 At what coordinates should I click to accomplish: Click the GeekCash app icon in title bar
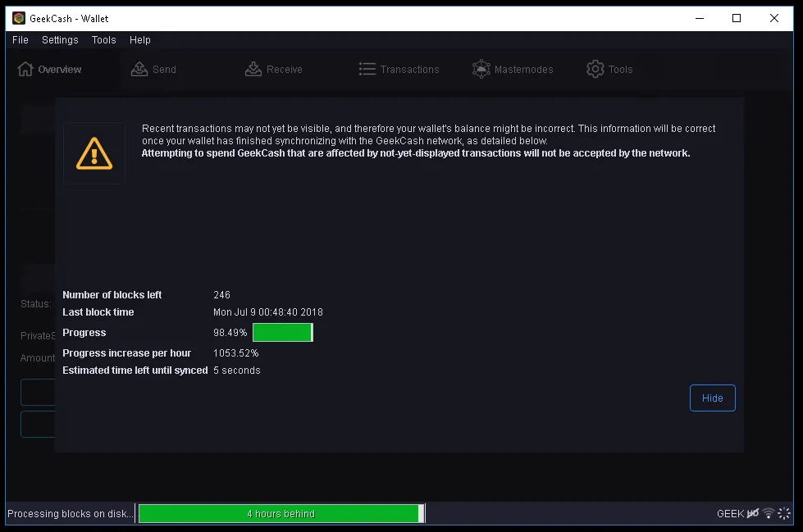[x=19, y=18]
